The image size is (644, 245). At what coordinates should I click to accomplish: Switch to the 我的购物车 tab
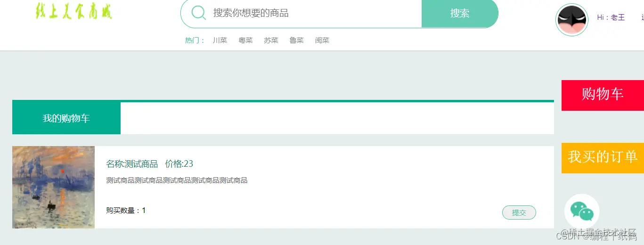pyautogui.click(x=66, y=118)
